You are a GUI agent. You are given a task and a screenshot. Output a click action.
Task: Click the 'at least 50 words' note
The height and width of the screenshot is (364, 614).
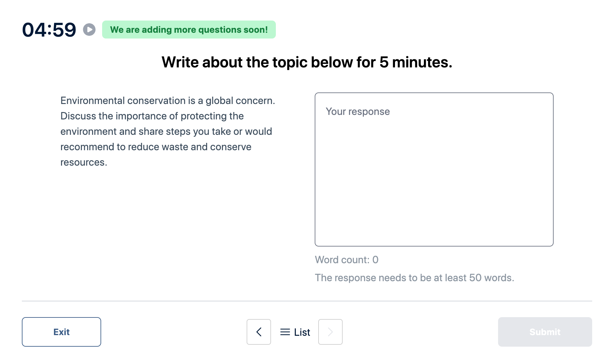click(414, 278)
